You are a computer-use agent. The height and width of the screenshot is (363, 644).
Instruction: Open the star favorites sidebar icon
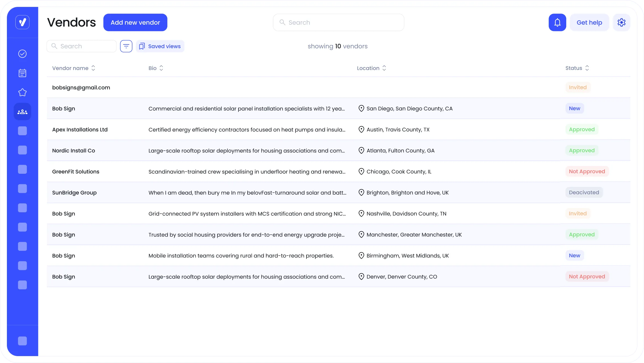(x=22, y=92)
